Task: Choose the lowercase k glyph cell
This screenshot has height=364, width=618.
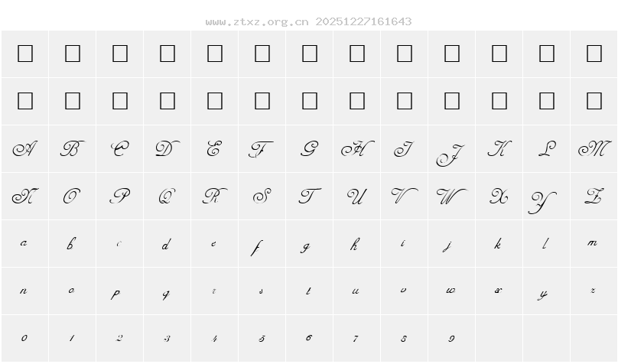Action: click(x=499, y=244)
